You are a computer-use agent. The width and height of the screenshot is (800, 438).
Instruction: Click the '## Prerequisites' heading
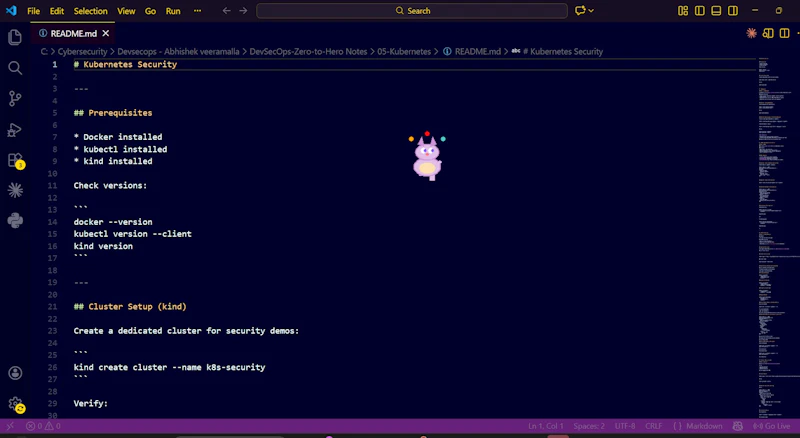tap(113, 113)
